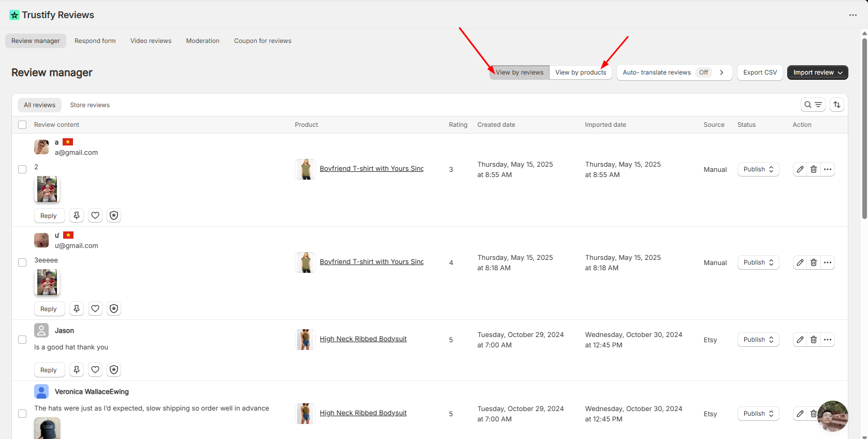Image resolution: width=868 pixels, height=439 pixels.
Task: Open the review photo thumbnail in u@gmail.com review
Action: click(47, 282)
